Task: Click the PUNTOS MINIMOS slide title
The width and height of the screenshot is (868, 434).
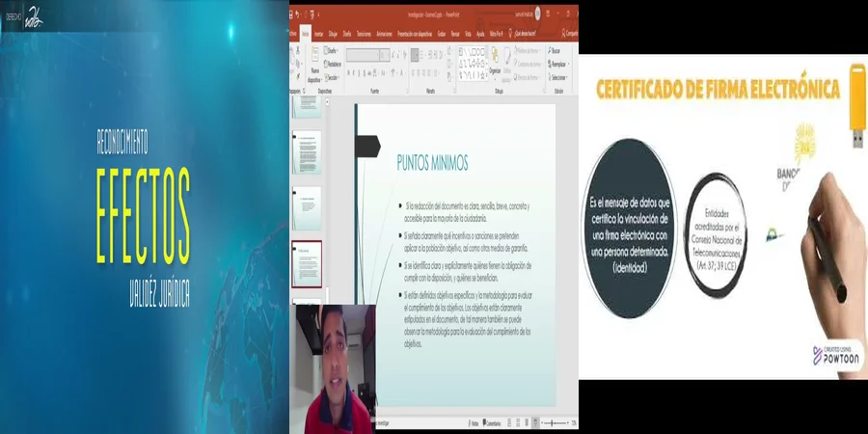Action: click(432, 163)
